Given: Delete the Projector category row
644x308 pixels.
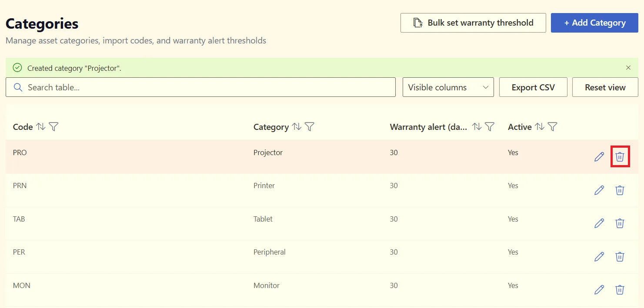Looking at the screenshot, I should click(620, 157).
